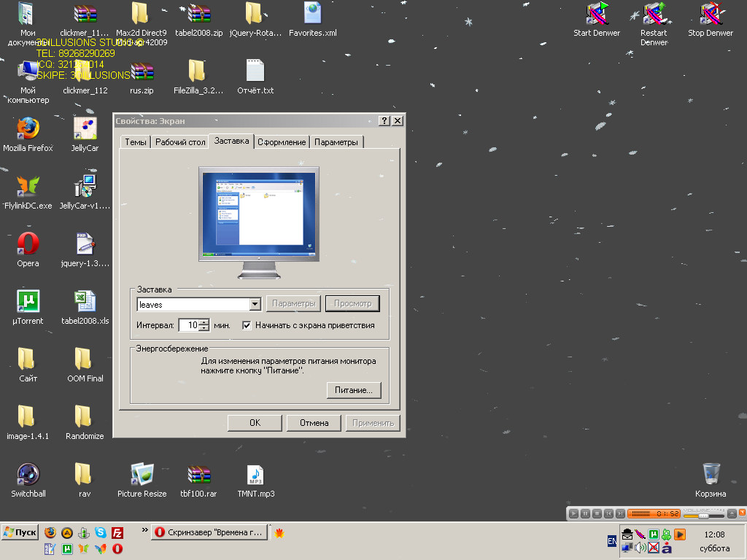The height and width of the screenshot is (560, 747).
Task: Switch to the Темы tab
Action: [x=135, y=142]
